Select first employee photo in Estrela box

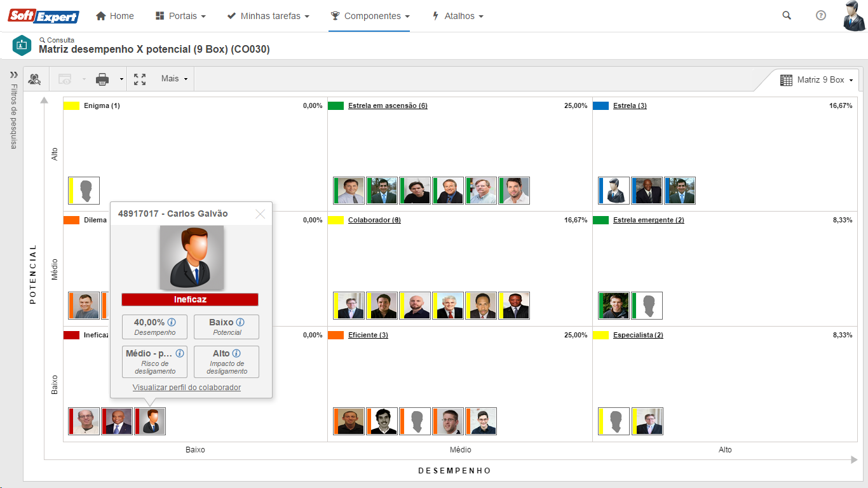click(614, 191)
